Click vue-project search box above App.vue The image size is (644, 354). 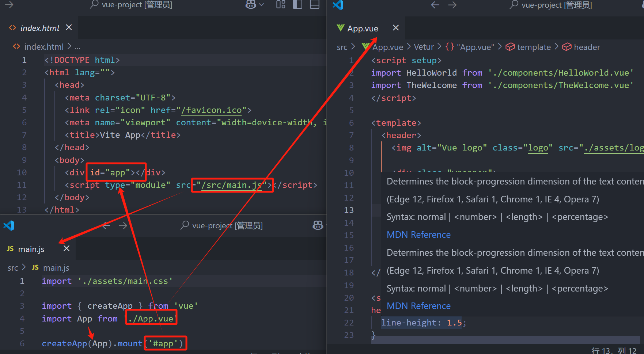552,5
